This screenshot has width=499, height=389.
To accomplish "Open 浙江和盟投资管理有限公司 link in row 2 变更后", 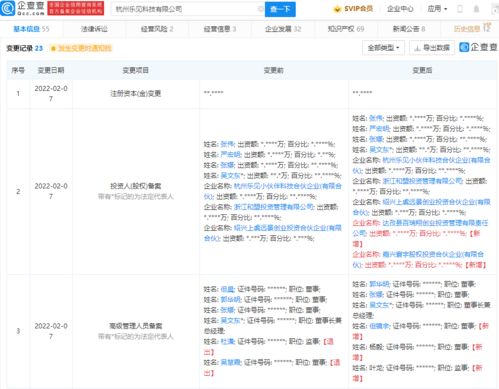I will [x=423, y=181].
